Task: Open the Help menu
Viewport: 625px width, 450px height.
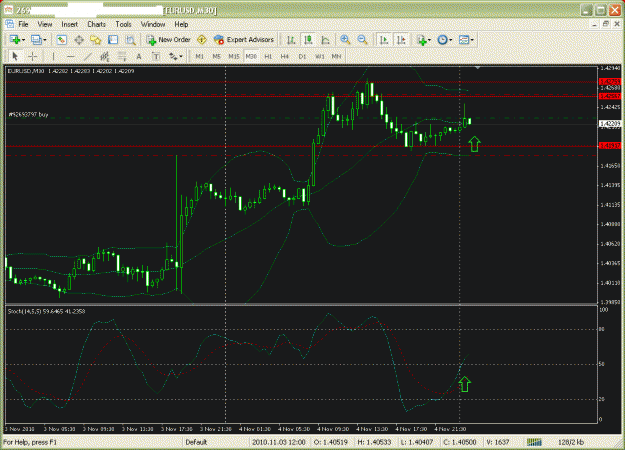Action: [181, 24]
